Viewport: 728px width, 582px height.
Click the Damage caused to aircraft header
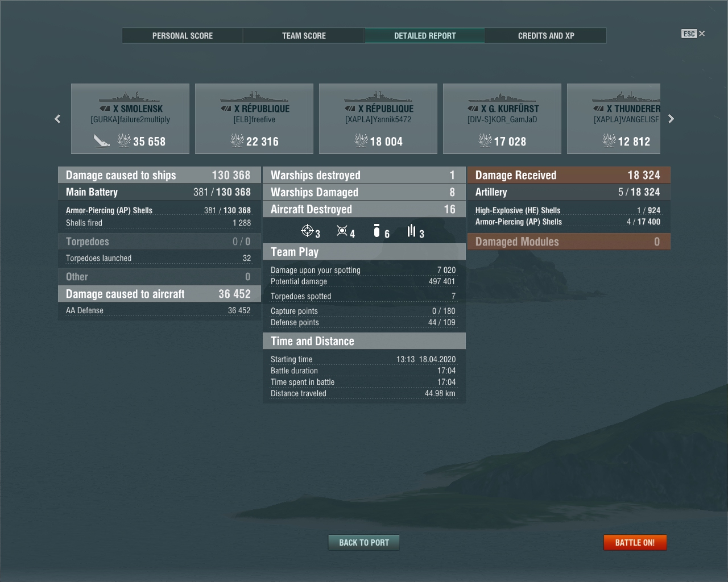159,294
